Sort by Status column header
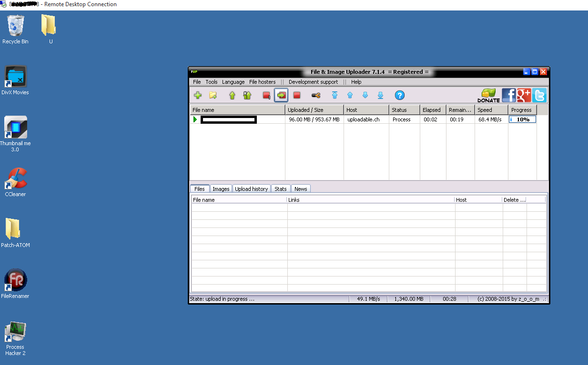Image resolution: width=588 pixels, height=365 pixels. [405, 110]
